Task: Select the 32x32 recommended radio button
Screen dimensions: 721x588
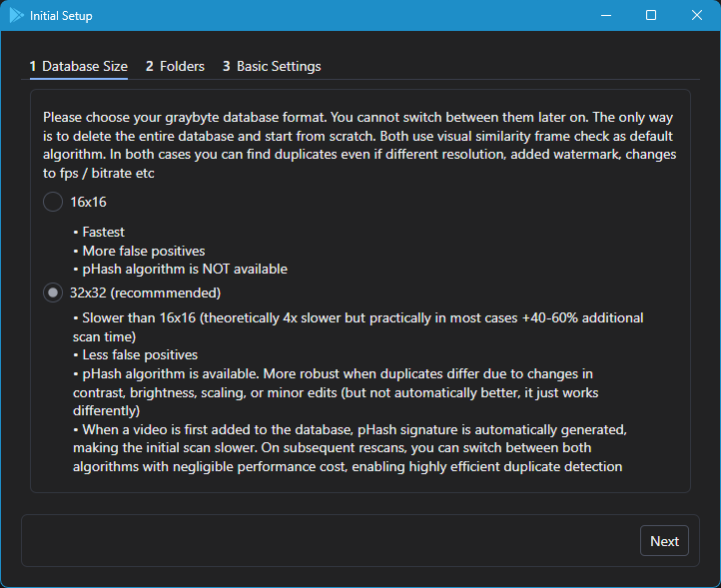Action: point(52,293)
